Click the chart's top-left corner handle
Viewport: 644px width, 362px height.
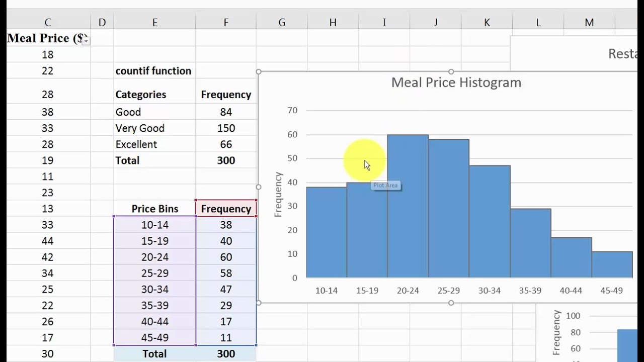point(259,72)
